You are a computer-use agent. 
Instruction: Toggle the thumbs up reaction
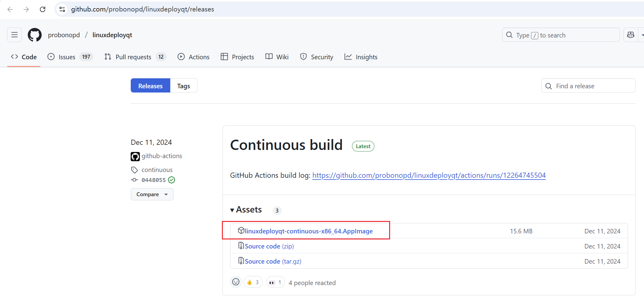click(x=253, y=282)
